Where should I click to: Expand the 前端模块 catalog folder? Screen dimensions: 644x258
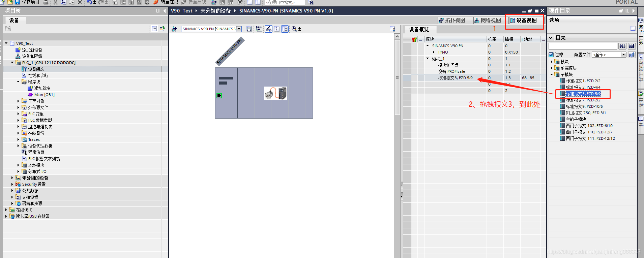point(552,68)
